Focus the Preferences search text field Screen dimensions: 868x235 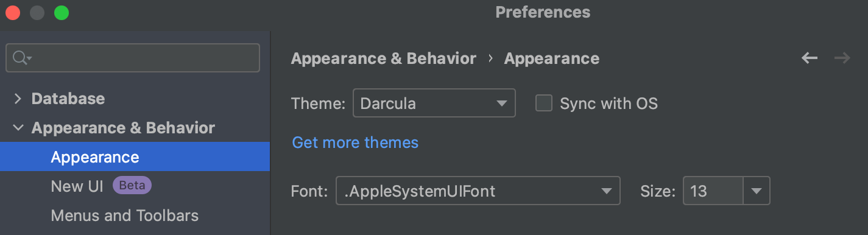click(x=133, y=58)
